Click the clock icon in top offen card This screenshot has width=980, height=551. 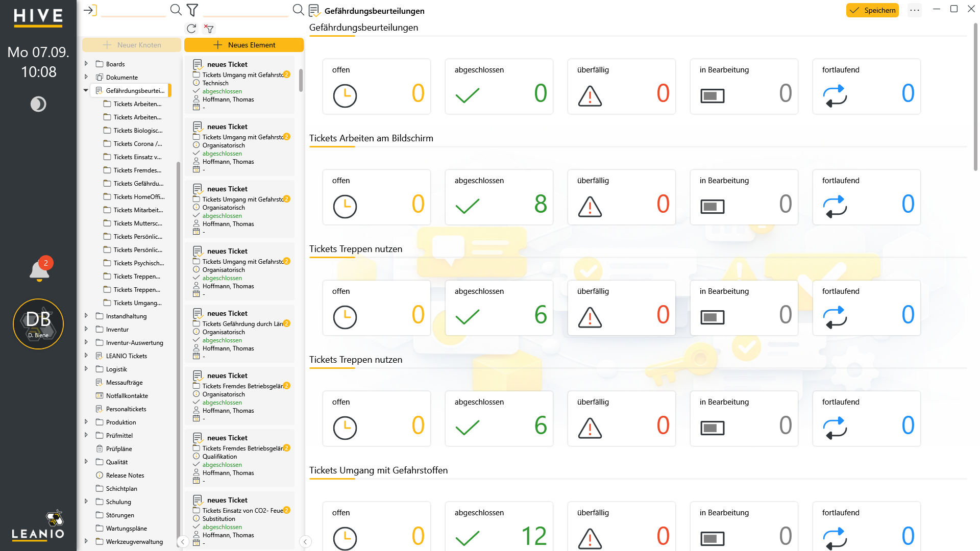click(345, 96)
